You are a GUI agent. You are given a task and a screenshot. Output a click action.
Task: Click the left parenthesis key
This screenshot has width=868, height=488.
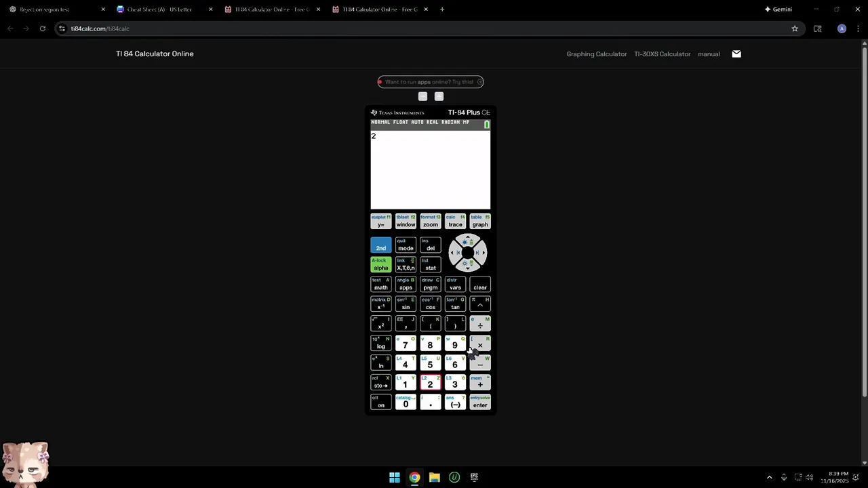coord(431,324)
